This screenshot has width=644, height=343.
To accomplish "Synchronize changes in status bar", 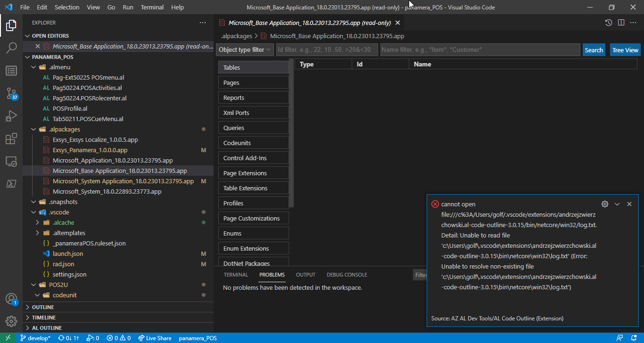I will pyautogui.click(x=69, y=338).
